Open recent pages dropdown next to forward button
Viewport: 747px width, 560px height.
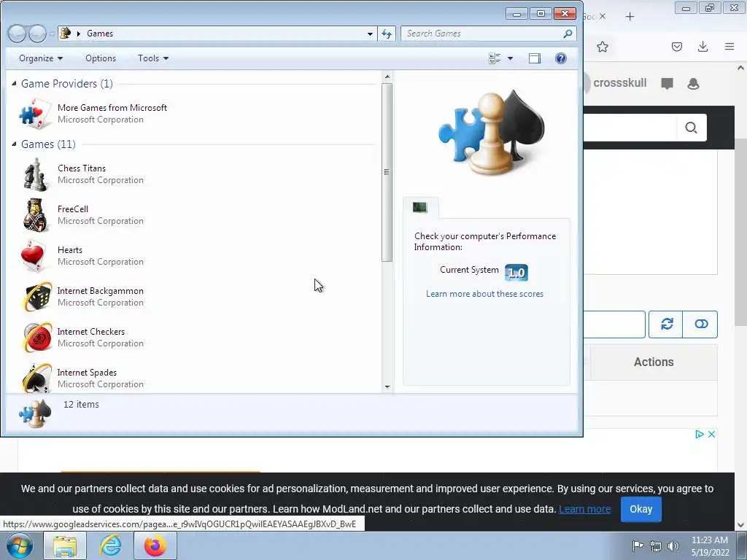click(x=52, y=34)
